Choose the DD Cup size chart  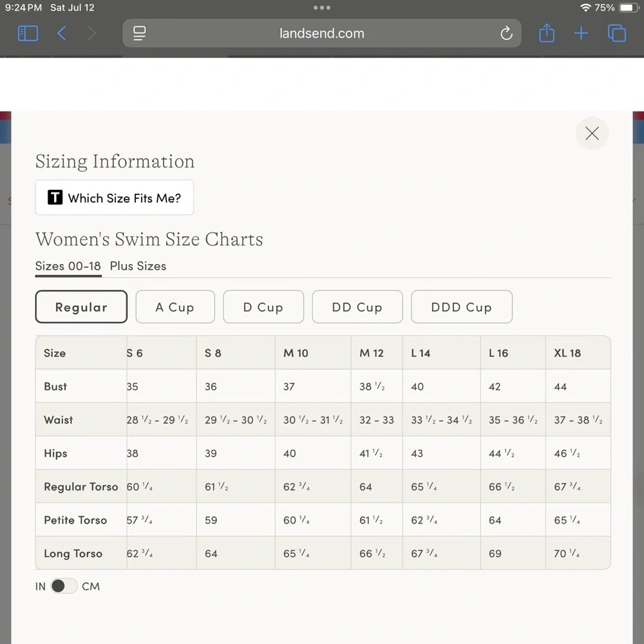tap(357, 307)
